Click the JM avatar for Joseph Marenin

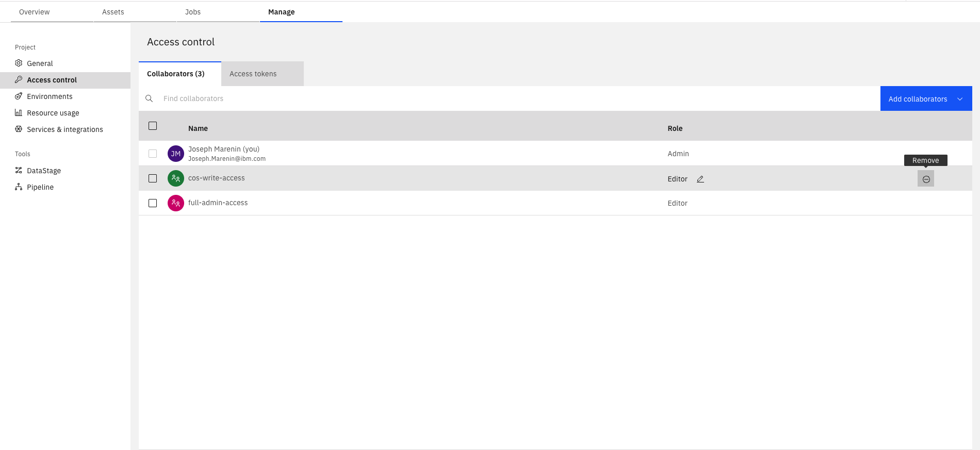pos(176,154)
